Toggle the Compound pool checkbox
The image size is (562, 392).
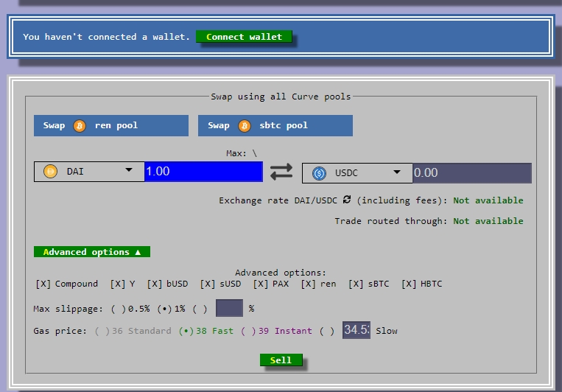click(x=43, y=284)
